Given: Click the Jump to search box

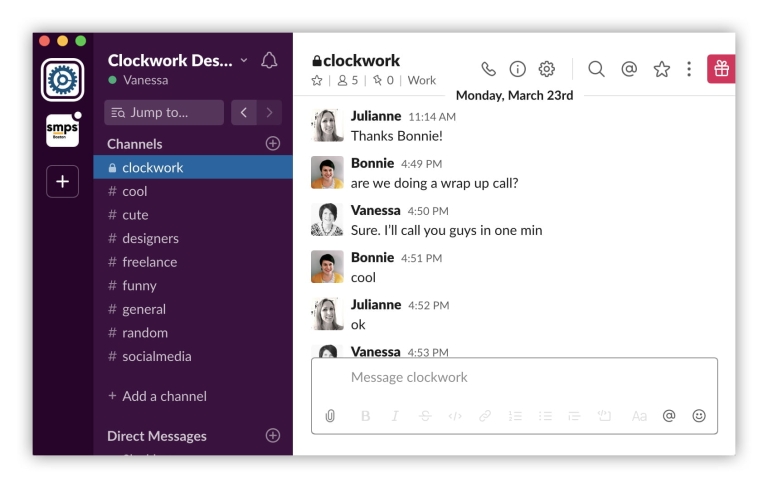Looking at the screenshot, I should (164, 112).
